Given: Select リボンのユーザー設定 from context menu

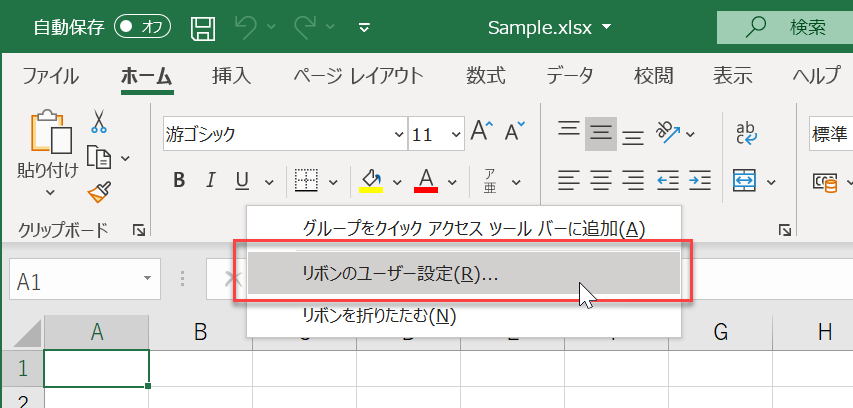Looking at the screenshot, I should point(399,274).
